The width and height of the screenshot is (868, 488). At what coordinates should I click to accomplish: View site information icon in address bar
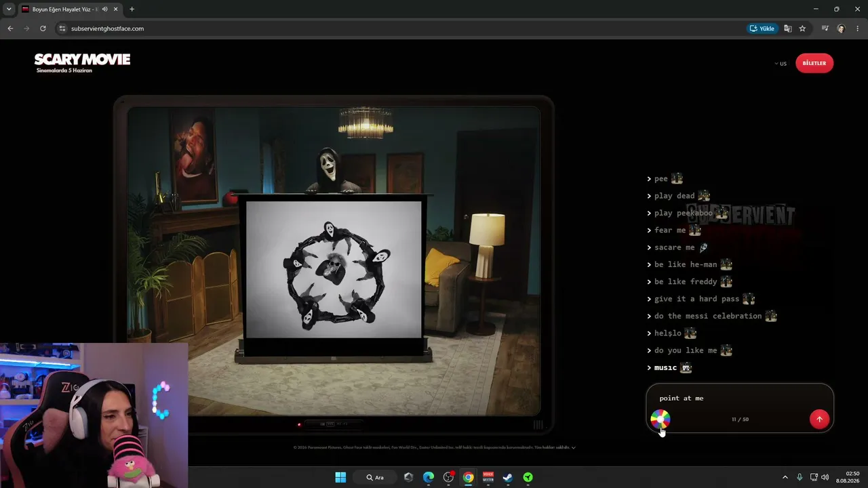62,28
